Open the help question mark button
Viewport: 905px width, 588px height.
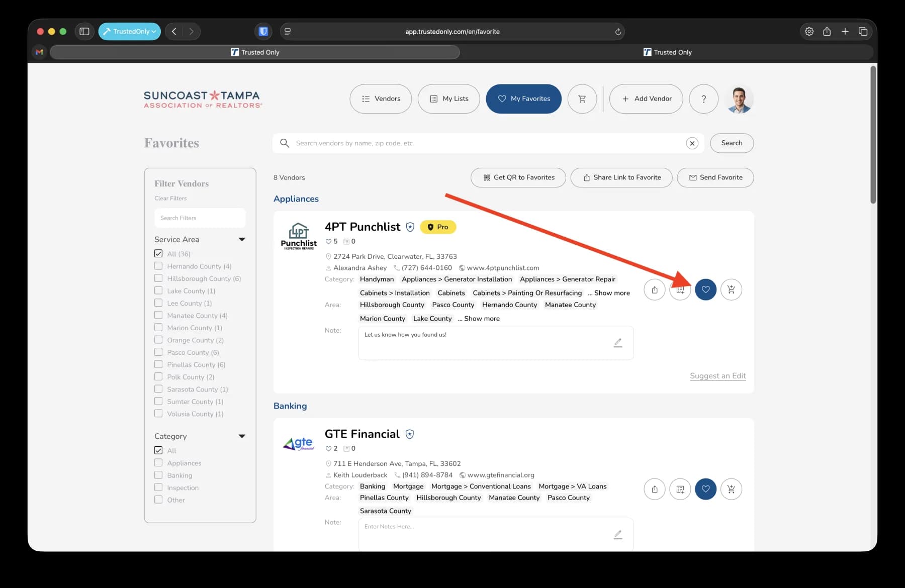(703, 99)
